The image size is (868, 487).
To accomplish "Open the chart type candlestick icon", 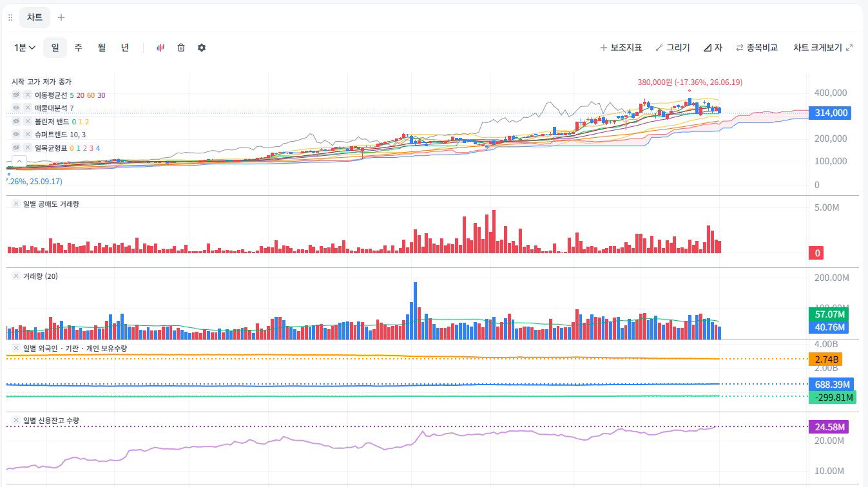I will tap(160, 48).
